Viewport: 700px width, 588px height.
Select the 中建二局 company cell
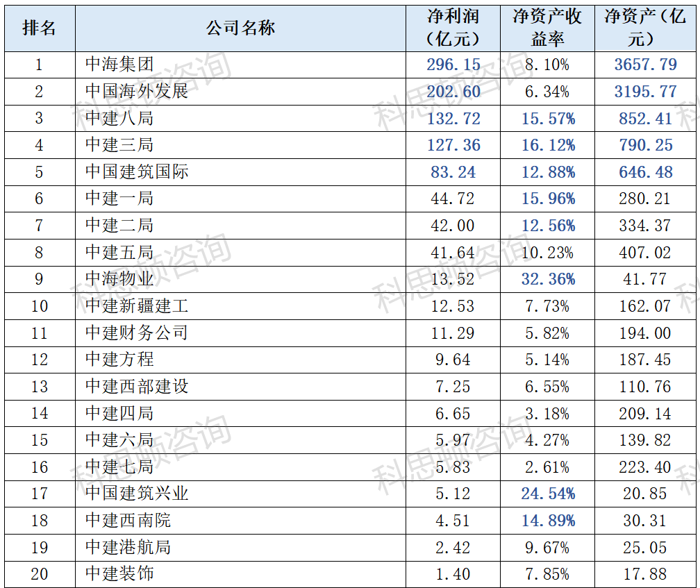(x=240, y=226)
